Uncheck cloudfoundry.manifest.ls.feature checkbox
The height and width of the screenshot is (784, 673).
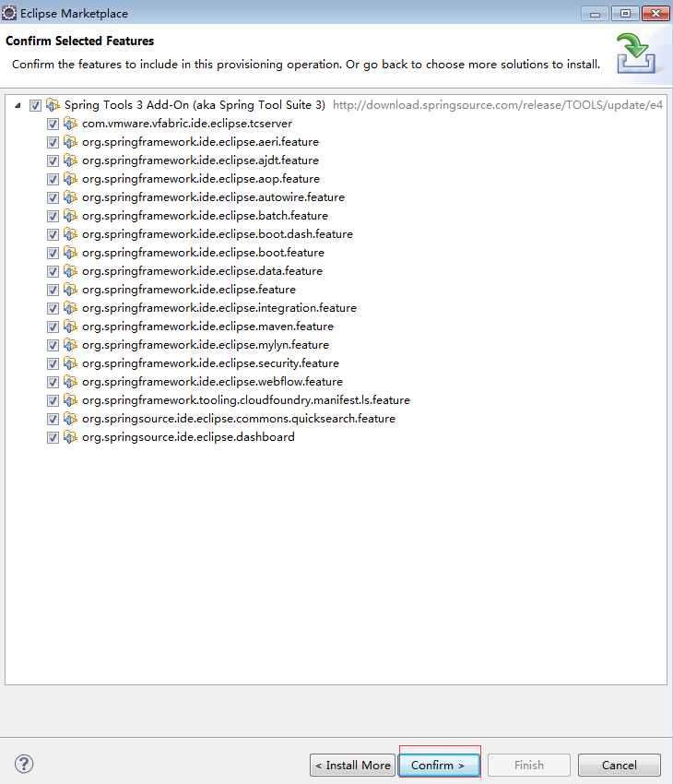(x=53, y=401)
